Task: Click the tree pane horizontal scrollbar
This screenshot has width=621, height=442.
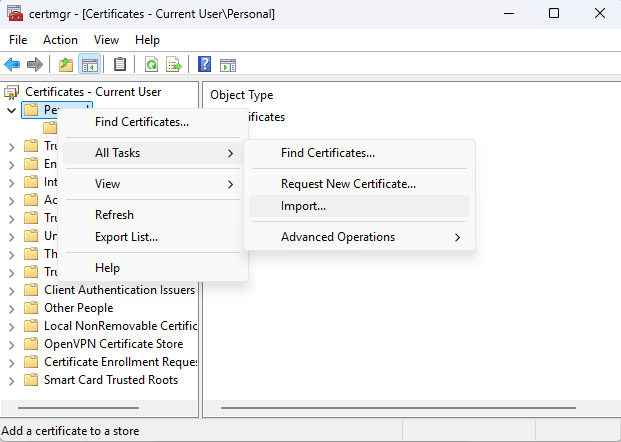Action: click(x=78, y=408)
